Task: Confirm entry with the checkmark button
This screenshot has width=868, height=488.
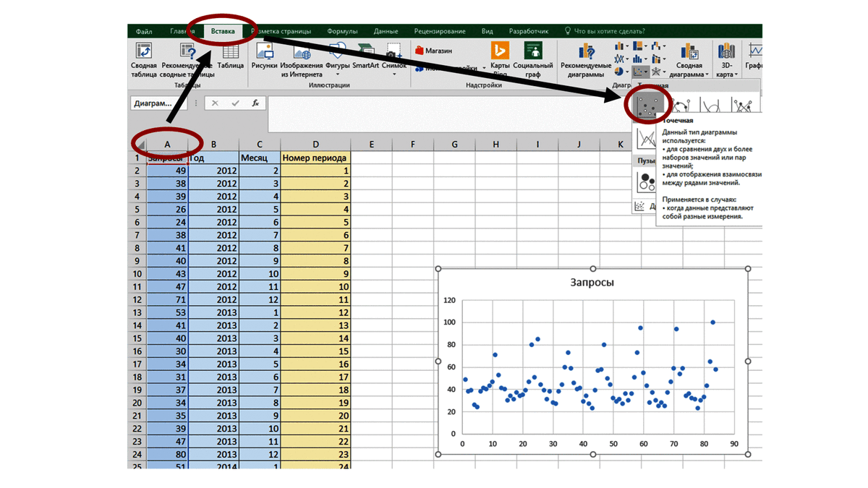Action: click(x=235, y=103)
